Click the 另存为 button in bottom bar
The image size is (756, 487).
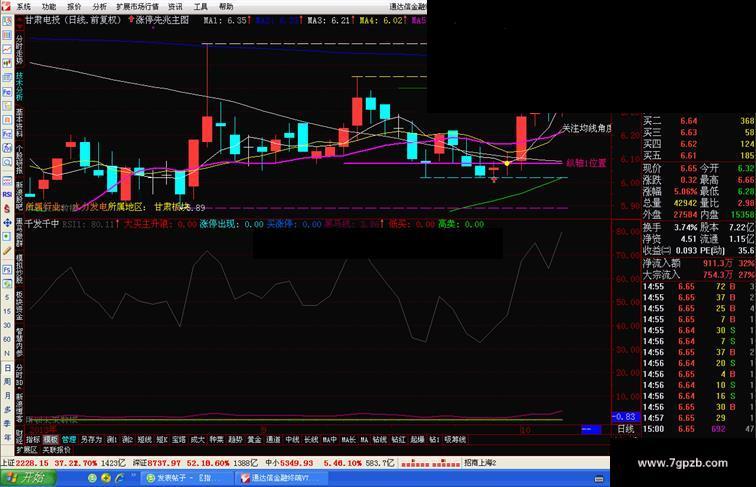(91, 440)
